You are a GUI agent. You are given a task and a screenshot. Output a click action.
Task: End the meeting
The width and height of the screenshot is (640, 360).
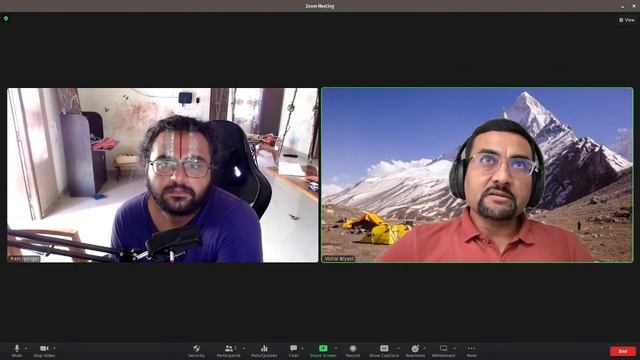623,351
